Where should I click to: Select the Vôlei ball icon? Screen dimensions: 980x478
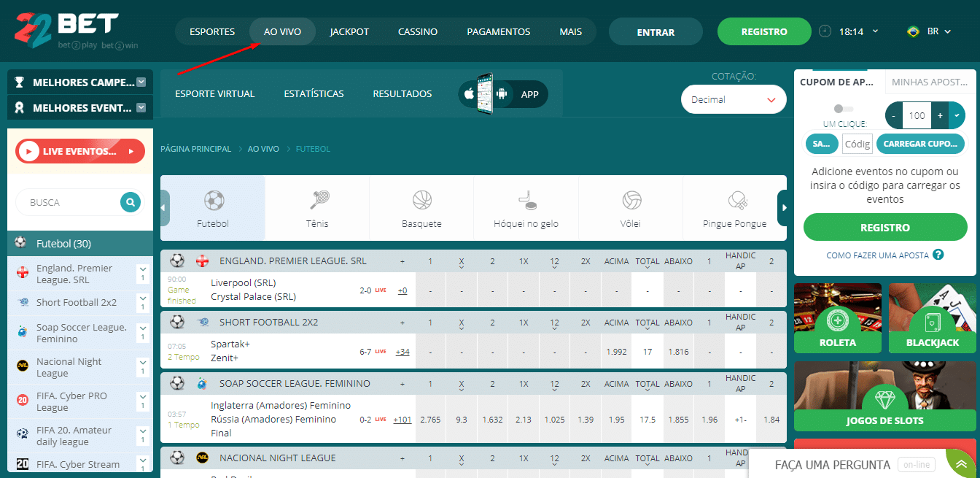tap(631, 200)
